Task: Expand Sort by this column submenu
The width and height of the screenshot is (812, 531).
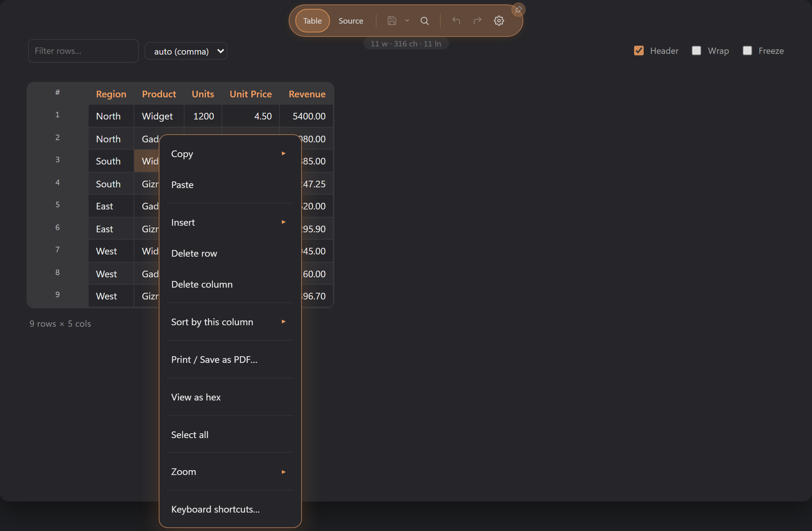Action: point(230,322)
